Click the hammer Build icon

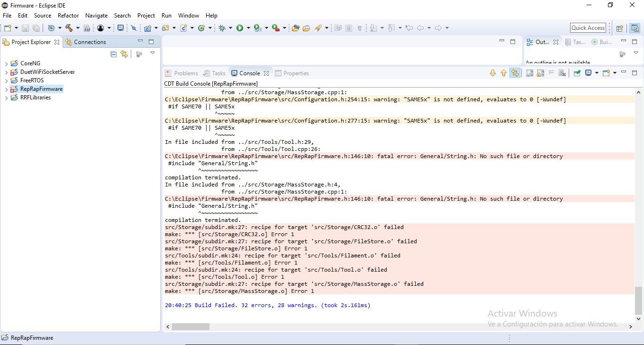pyautogui.click(x=69, y=28)
